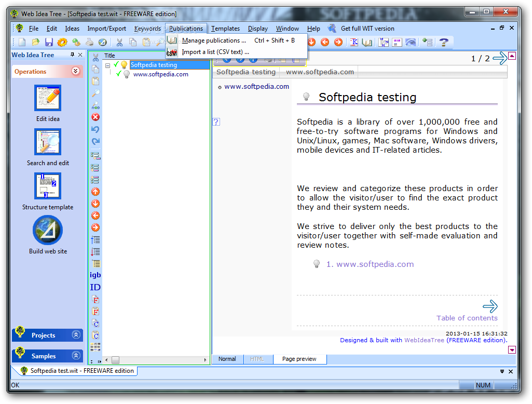Image resolution: width=532 pixels, height=404 pixels.
Task: Save the project using the floppy disk icon
Action: 49,42
